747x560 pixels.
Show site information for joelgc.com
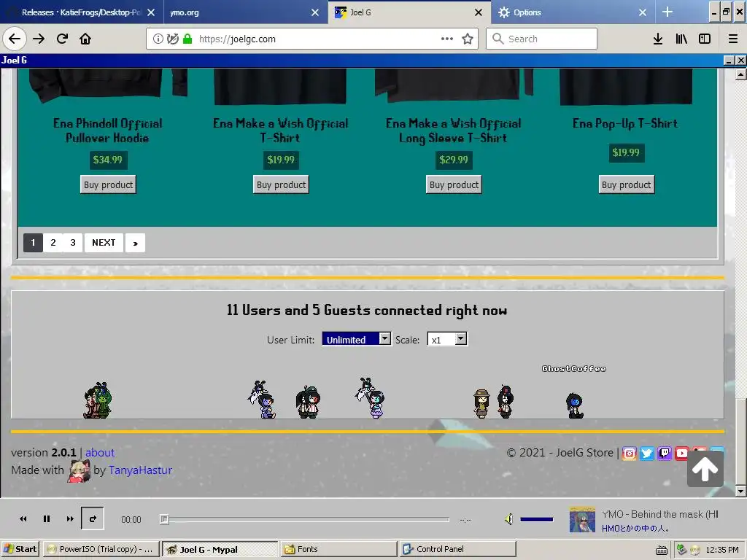click(158, 39)
